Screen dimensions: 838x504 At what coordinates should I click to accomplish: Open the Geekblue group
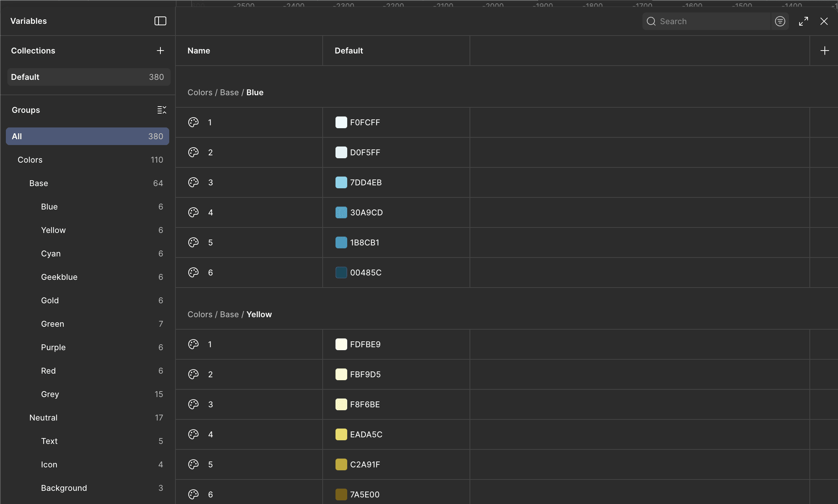(x=59, y=277)
